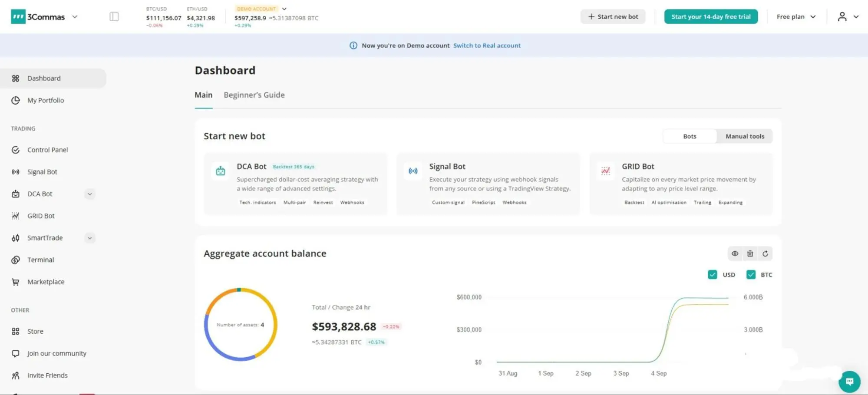Click the AI optimisation tag
This screenshot has width=868, height=395.
click(669, 203)
